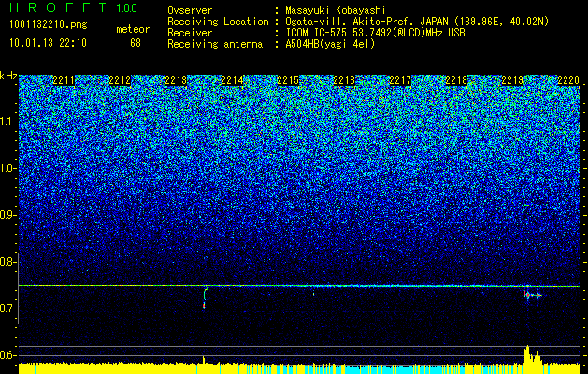The image size is (588, 374).
Task: Select the file name 1001132210.png
Action: (49, 25)
